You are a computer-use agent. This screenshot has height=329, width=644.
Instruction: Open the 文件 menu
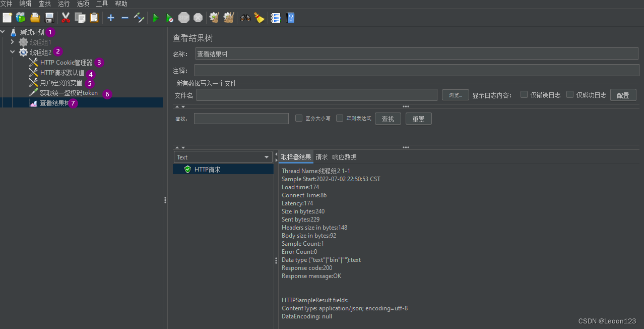[x=6, y=4]
